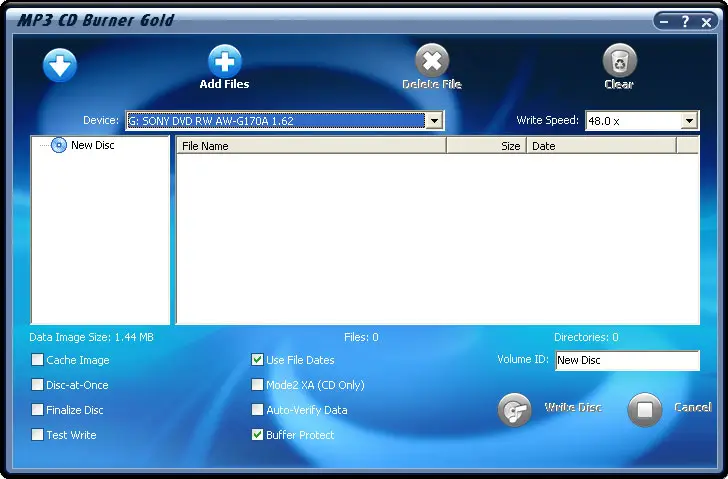Close the MP3 CD Burner Gold window
Viewport: 728px width, 479px height.
coord(706,22)
